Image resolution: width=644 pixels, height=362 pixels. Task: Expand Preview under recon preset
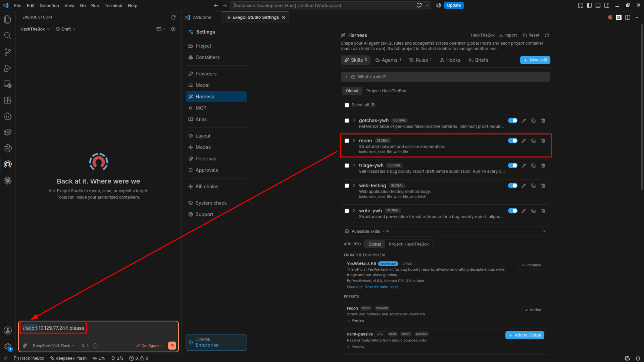pyautogui.click(x=356, y=321)
